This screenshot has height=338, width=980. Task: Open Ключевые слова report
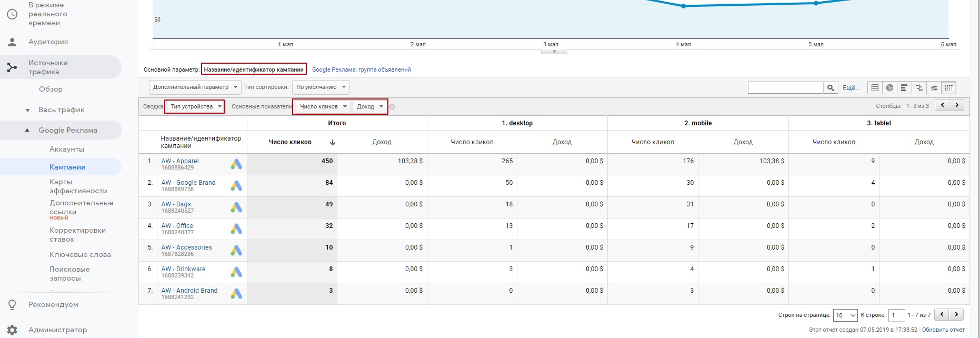(x=80, y=254)
